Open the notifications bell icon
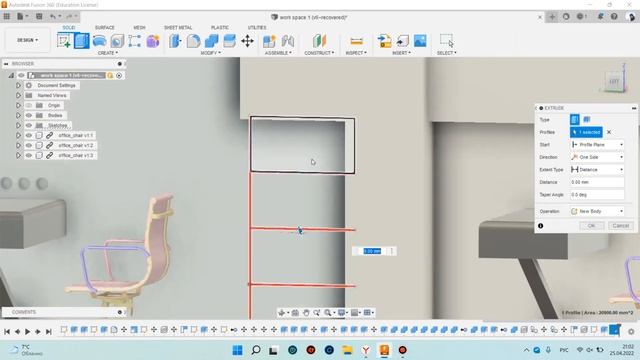This screenshot has height=360, width=640. (600, 17)
